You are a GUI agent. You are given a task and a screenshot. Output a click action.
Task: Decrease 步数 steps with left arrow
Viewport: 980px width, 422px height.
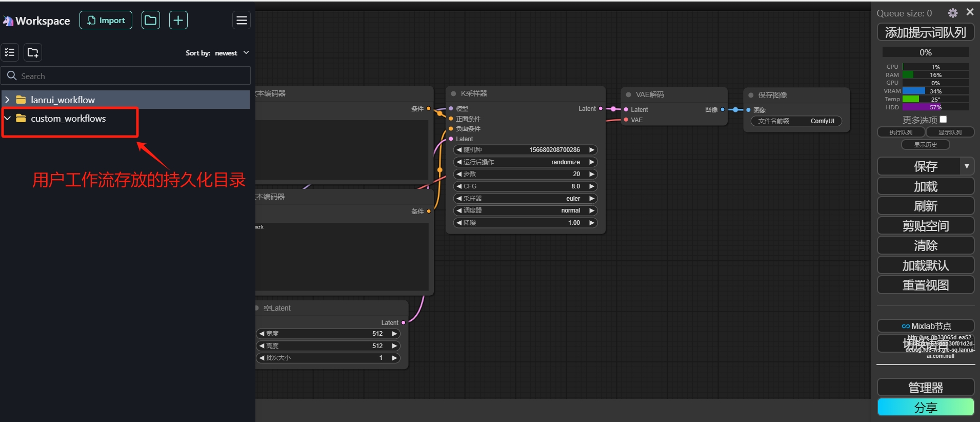[459, 174]
